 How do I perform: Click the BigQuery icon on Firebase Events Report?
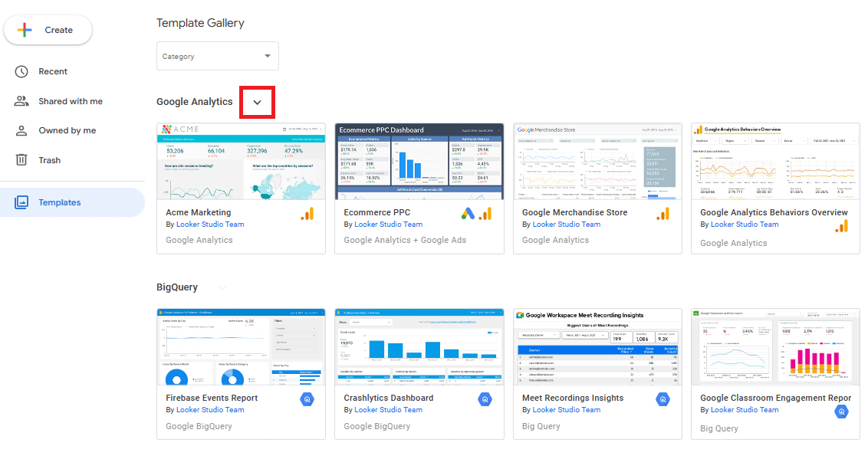(x=307, y=399)
